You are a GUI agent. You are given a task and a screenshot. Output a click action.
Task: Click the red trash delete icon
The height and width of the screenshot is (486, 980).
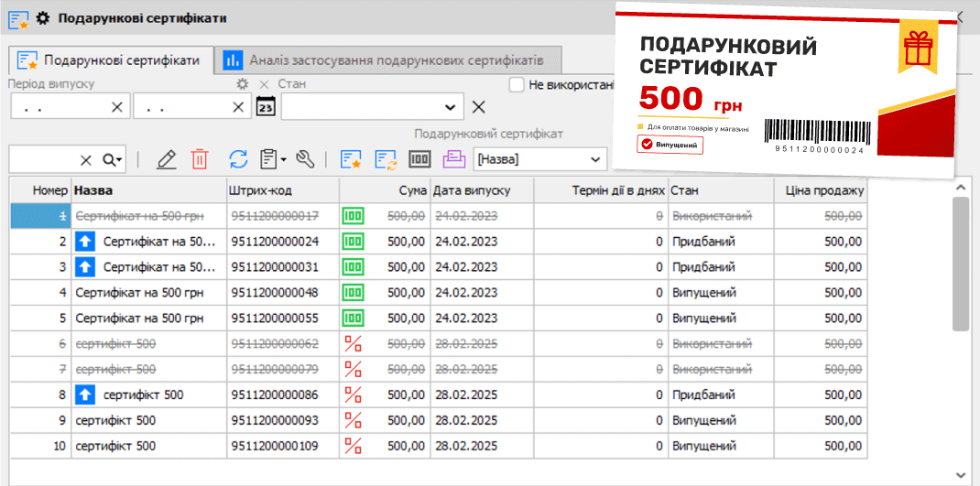(x=199, y=159)
